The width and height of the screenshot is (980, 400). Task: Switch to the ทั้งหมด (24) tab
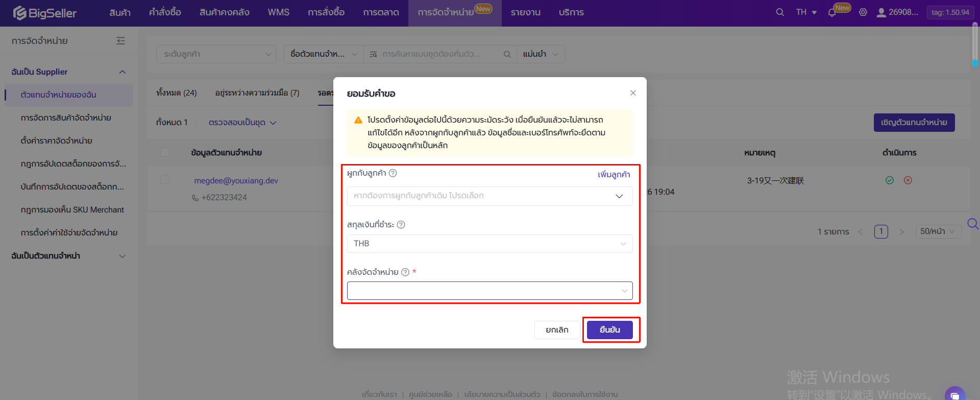pos(177,93)
